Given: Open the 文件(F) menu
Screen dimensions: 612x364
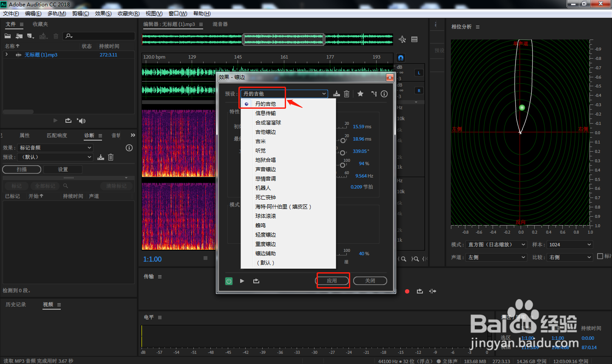Looking at the screenshot, I should tap(11, 14).
